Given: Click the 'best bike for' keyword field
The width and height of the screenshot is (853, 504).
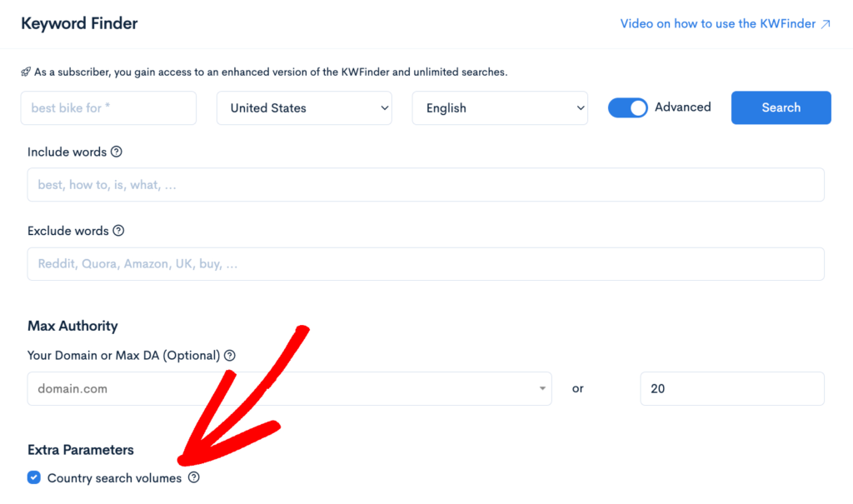Looking at the screenshot, I should tap(108, 107).
